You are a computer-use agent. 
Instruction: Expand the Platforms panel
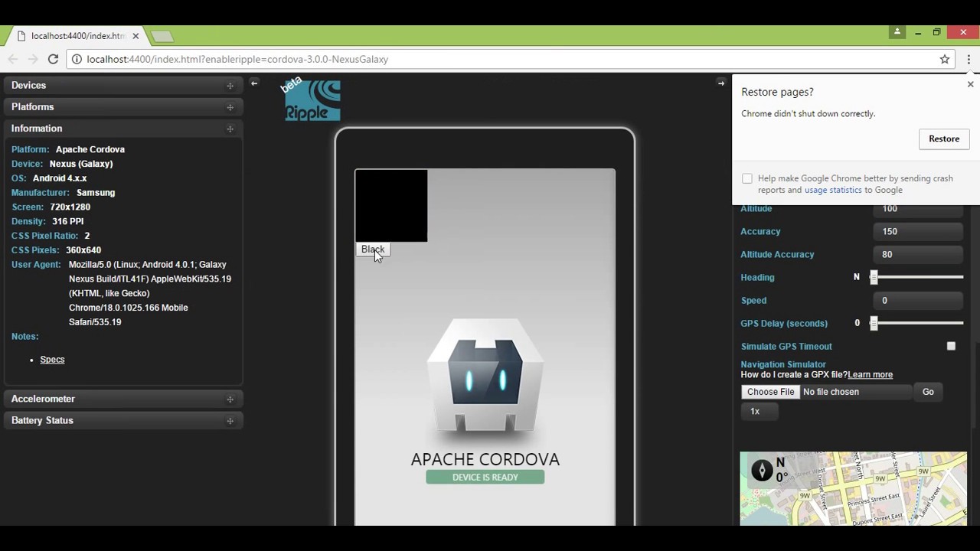point(123,107)
